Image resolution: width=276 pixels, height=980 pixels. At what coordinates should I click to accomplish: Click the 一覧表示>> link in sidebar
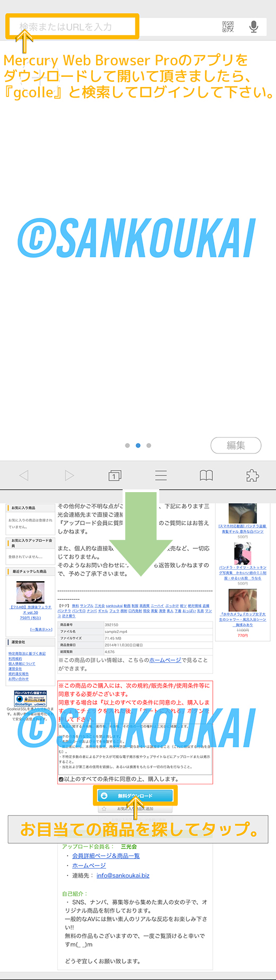tap(41, 629)
